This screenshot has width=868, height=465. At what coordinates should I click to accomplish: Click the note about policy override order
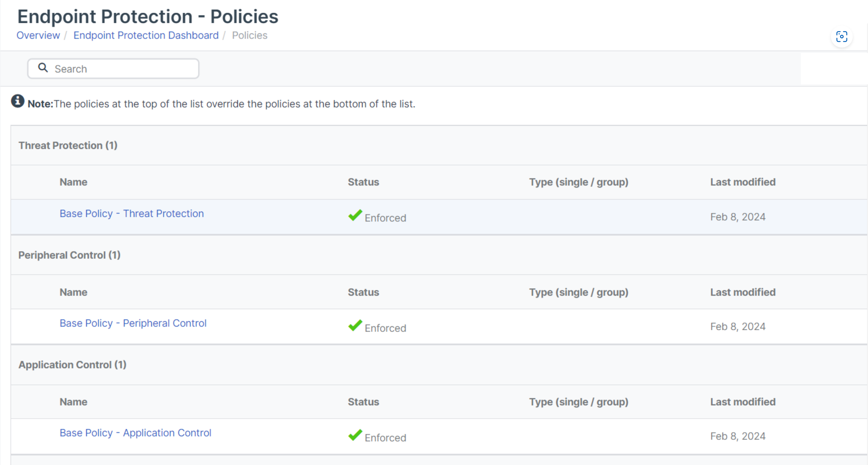tap(222, 104)
